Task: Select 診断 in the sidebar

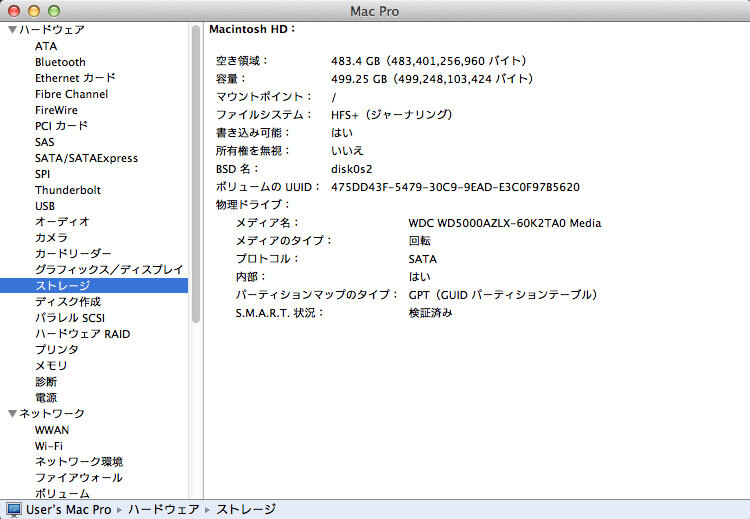Action: [46, 382]
